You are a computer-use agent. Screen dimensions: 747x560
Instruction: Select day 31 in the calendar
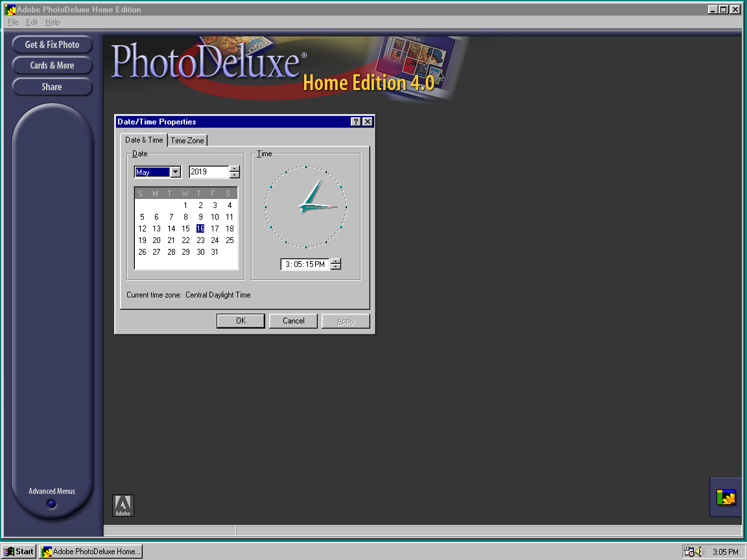[x=215, y=252]
